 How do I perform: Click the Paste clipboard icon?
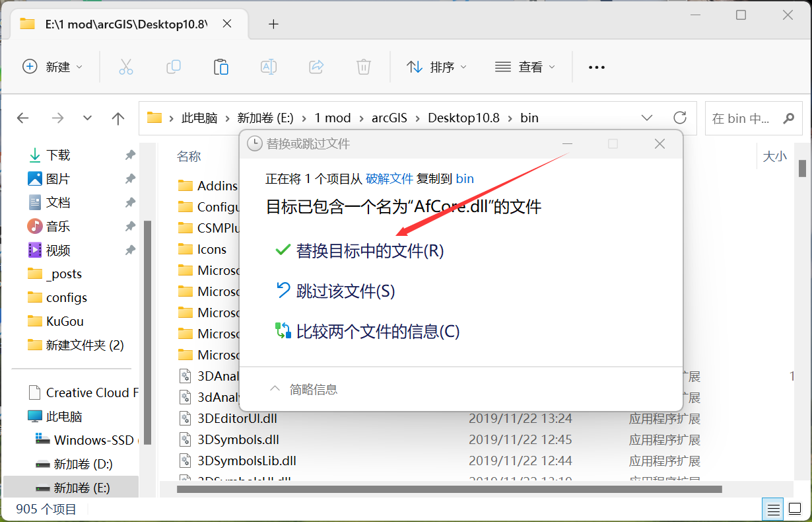pos(221,67)
